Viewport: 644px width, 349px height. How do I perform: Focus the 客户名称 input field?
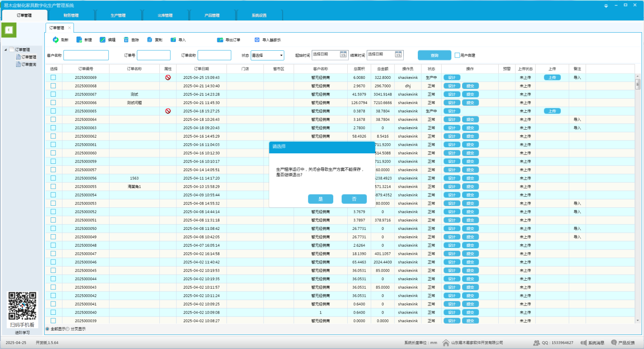tap(86, 55)
